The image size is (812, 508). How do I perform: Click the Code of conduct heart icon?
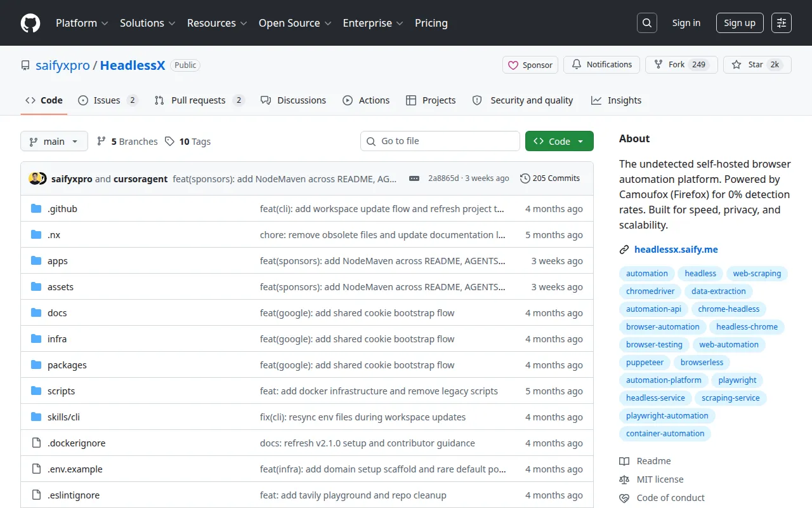(624, 498)
